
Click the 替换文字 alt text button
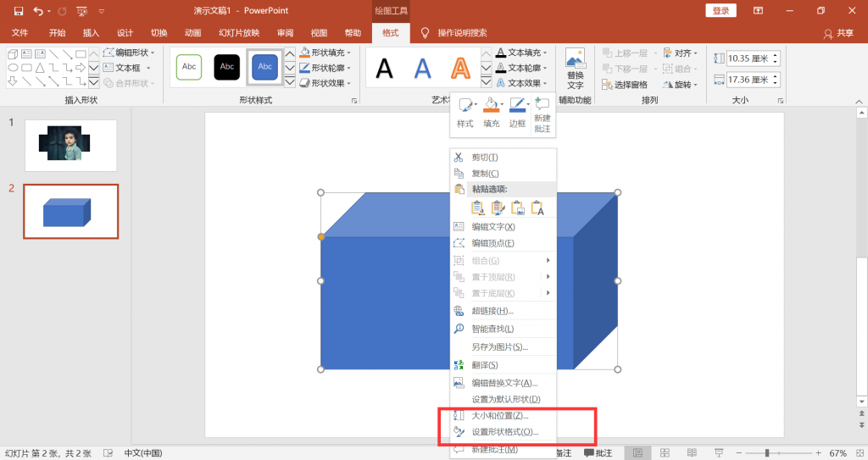[576, 69]
